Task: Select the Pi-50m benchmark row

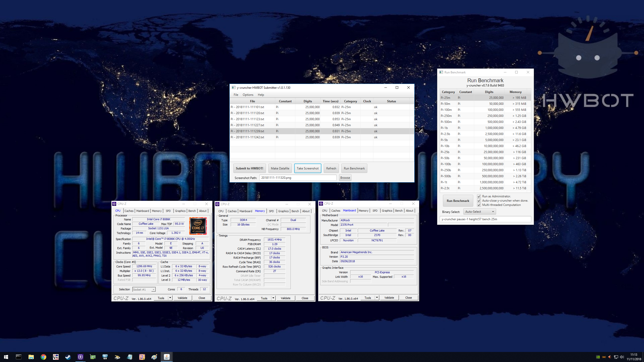Action: (485, 104)
